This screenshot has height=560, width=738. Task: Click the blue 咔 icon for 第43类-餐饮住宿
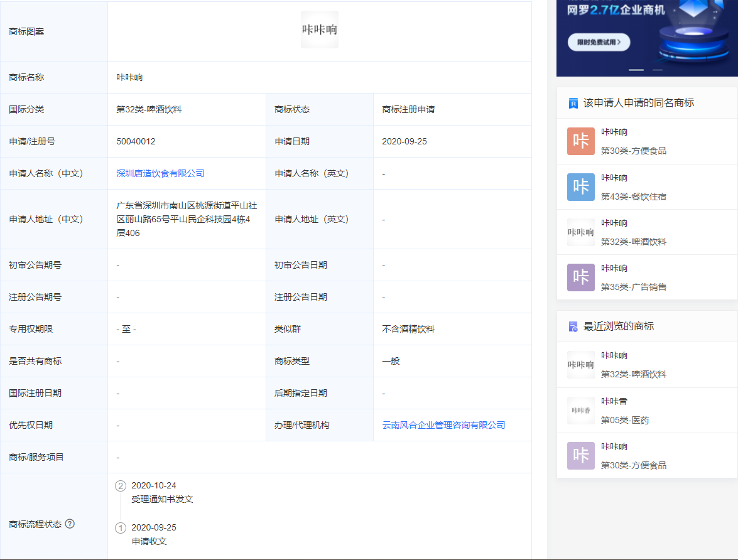(580, 187)
